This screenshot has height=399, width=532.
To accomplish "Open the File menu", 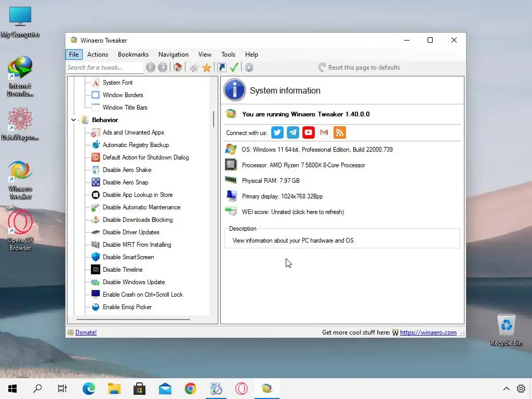I will (x=74, y=54).
